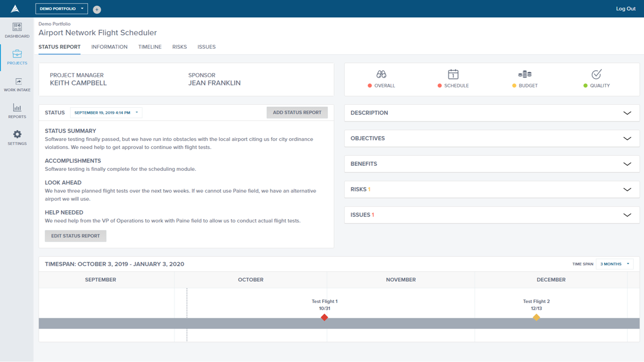Click the Edit Status Report button
Image resolution: width=644 pixels, height=362 pixels.
[75, 236]
